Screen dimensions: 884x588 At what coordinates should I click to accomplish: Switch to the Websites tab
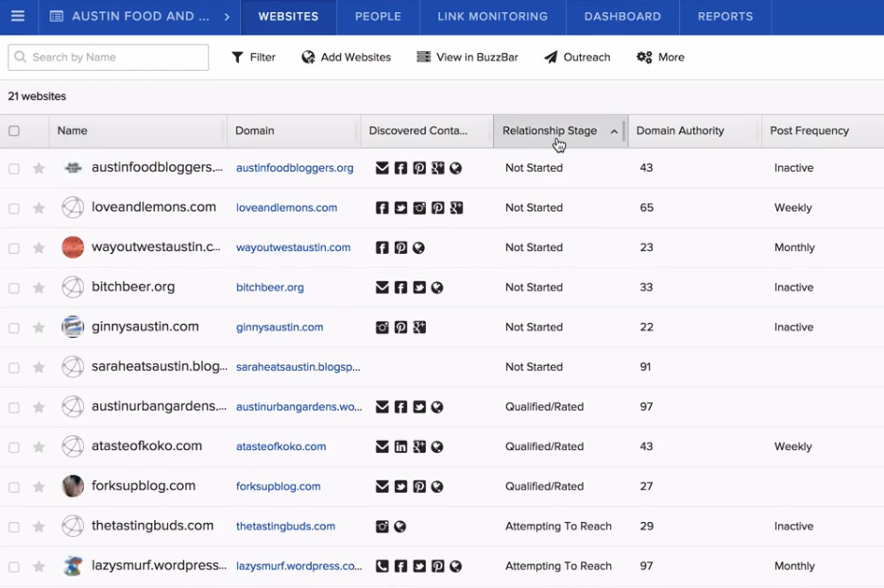288,17
